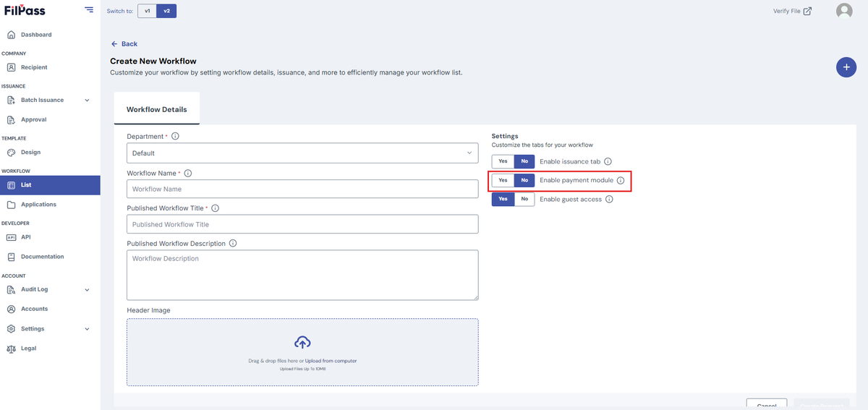This screenshot has height=410, width=868.
Task: Click the Audit Log icon
Action: pyautogui.click(x=11, y=289)
